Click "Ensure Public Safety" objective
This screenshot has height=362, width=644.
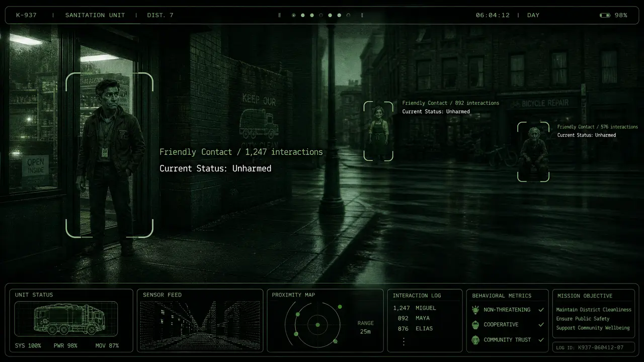coord(583,319)
